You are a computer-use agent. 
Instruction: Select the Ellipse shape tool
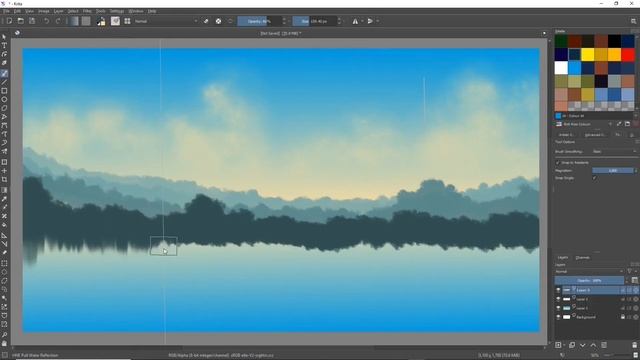tap(4, 99)
